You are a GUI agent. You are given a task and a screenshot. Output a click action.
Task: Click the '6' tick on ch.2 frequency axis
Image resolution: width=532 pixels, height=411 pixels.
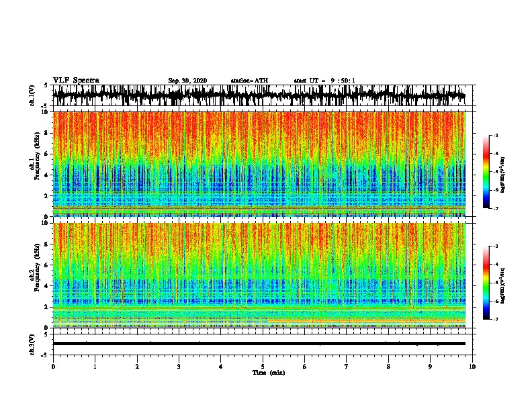[48, 265]
